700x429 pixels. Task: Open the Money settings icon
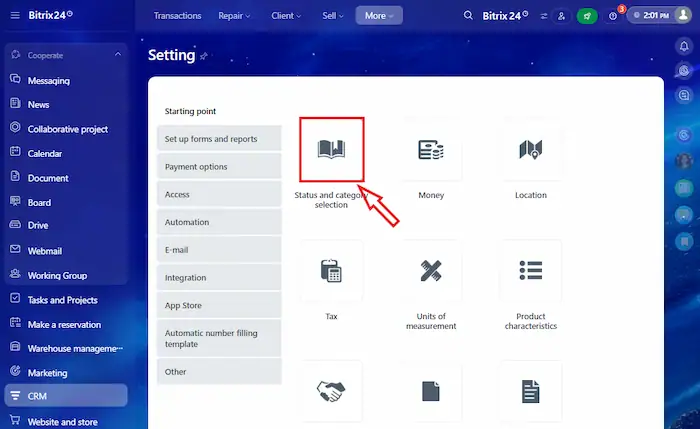[x=431, y=149]
